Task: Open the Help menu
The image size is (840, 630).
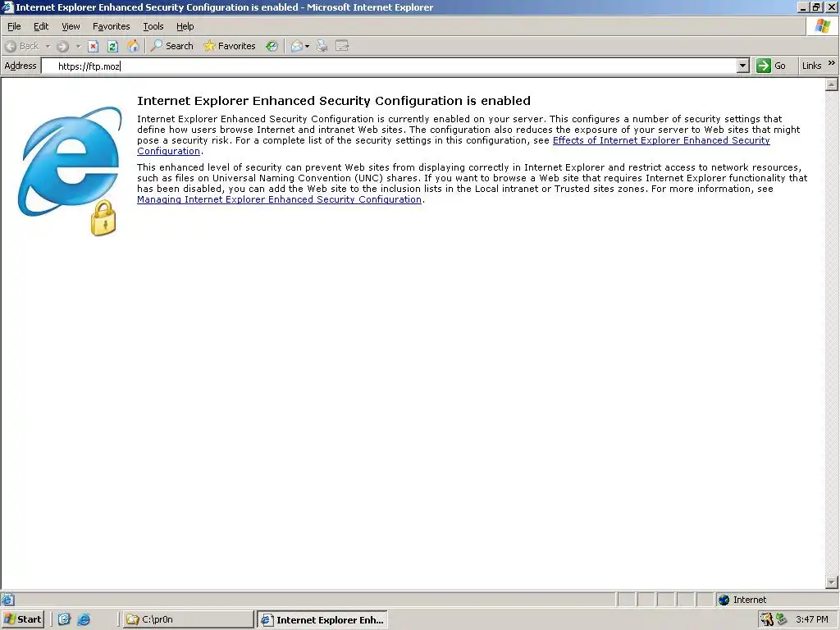Action: coord(185,26)
